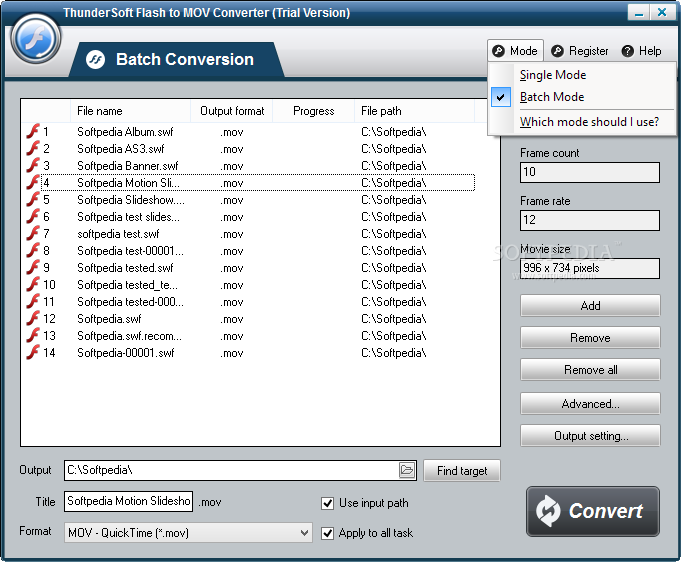This screenshot has width=681, height=562.
Task: Click the Remove all button
Action: [x=590, y=370]
